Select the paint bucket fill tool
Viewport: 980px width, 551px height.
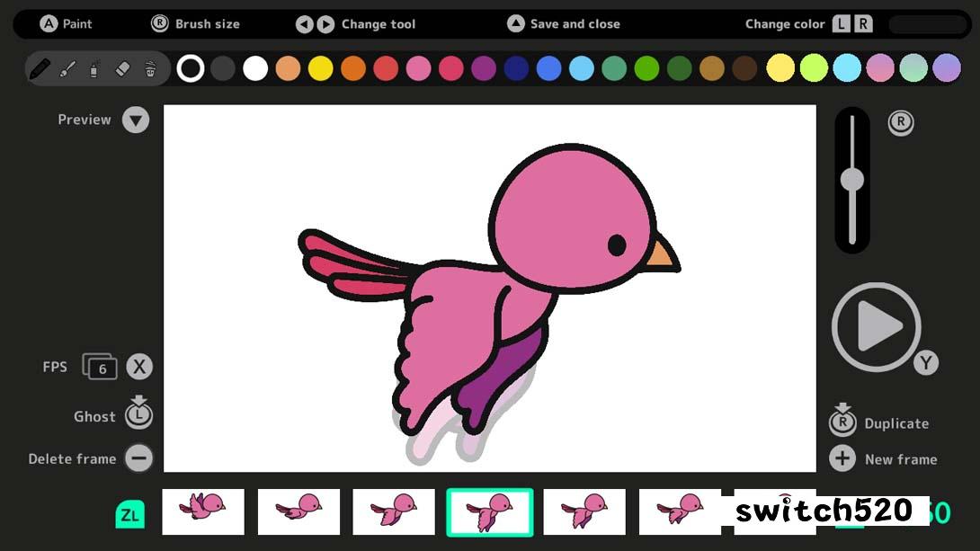(x=150, y=68)
